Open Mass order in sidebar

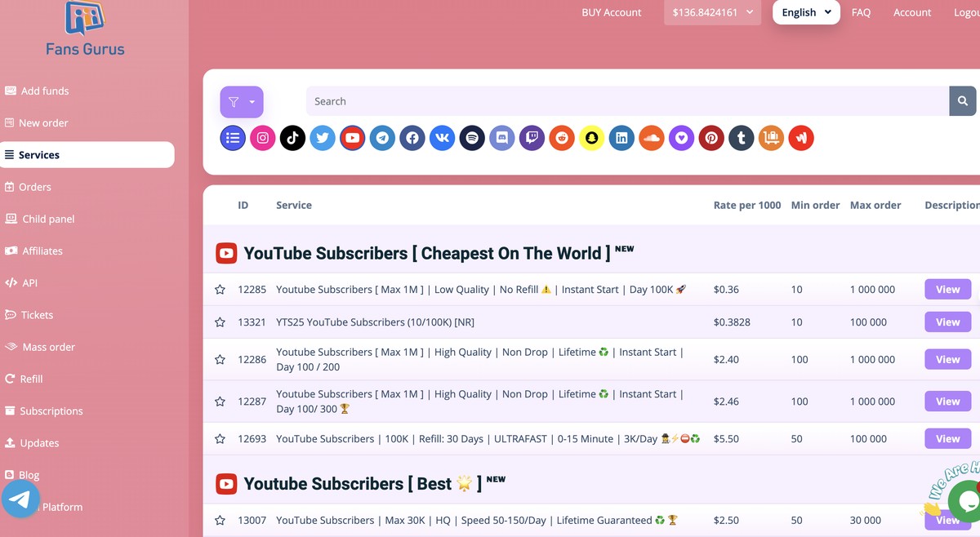(x=39, y=347)
